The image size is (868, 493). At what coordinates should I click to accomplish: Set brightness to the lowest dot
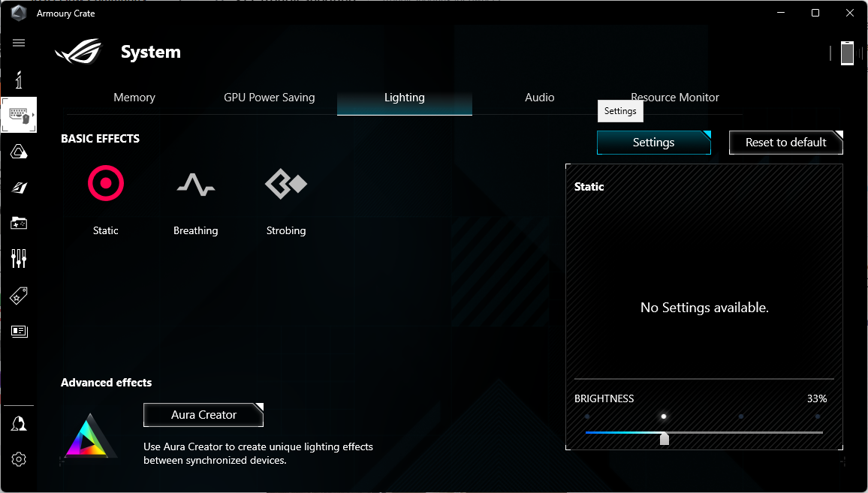(x=586, y=416)
